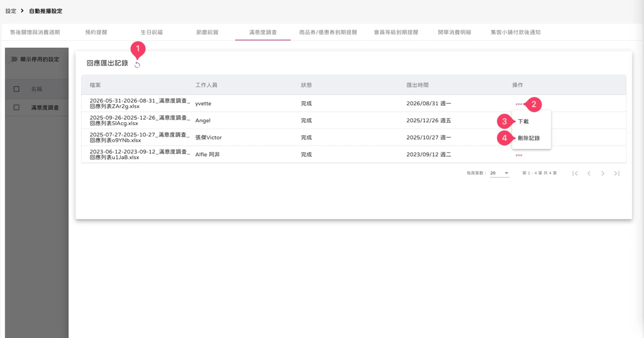This screenshot has width=644, height=338.
Task: Go to first page of records
Action: (575, 173)
